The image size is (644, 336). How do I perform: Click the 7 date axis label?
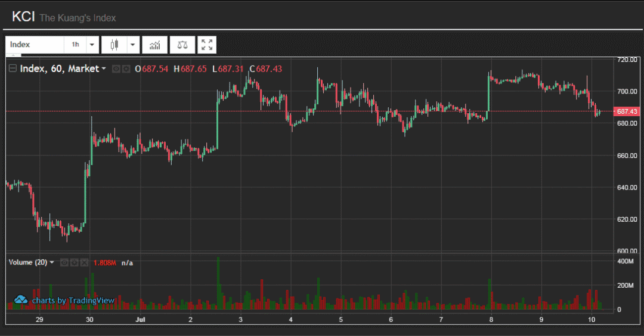pos(441,319)
